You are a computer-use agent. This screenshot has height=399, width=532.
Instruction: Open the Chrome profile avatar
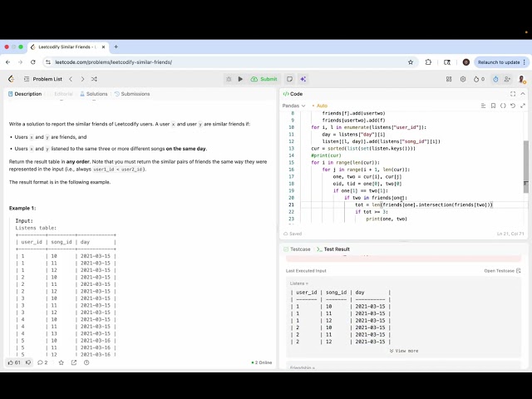tap(466, 62)
